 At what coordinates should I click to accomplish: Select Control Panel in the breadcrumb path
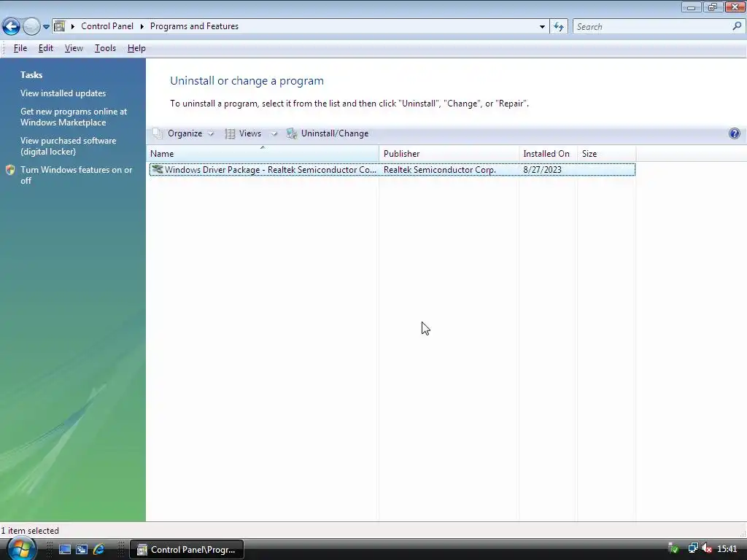tap(107, 26)
